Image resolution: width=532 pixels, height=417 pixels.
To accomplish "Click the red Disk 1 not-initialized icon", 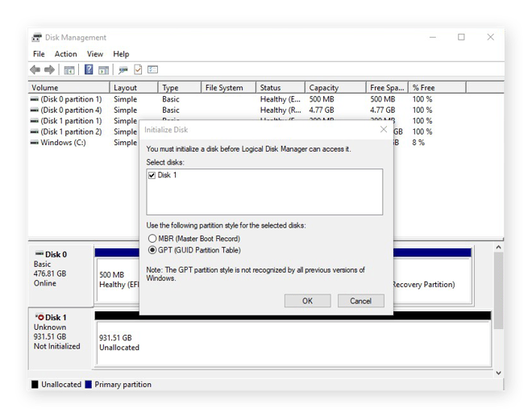I will [x=39, y=317].
